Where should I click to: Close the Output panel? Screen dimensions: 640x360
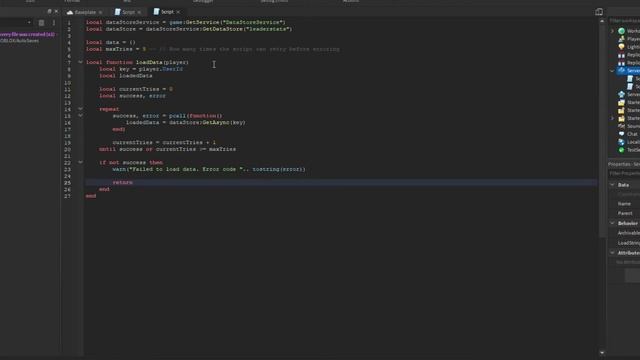coord(56,11)
